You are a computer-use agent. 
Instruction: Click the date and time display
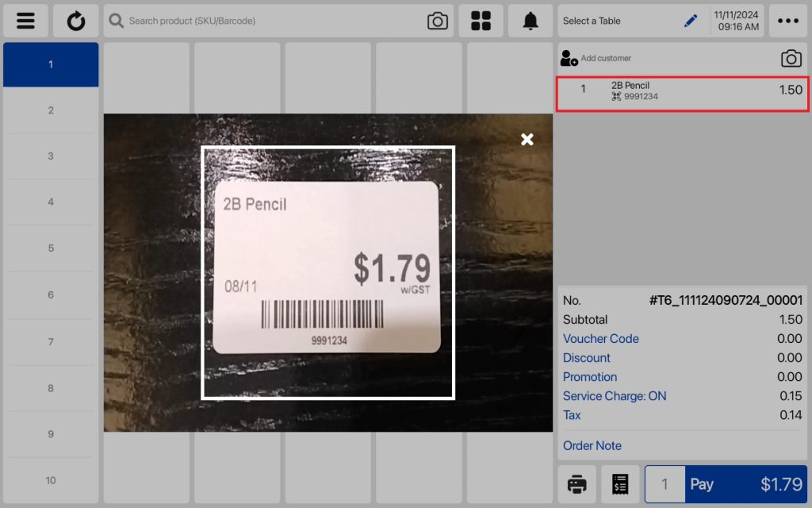click(x=737, y=21)
